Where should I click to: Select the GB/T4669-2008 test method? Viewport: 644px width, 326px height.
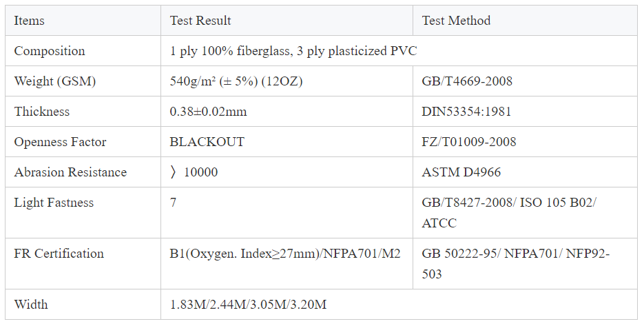pyautogui.click(x=467, y=81)
